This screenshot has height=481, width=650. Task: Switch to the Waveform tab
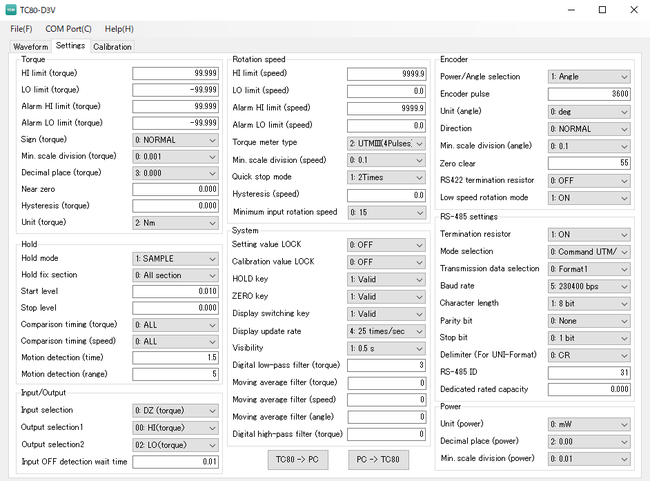coord(31,46)
